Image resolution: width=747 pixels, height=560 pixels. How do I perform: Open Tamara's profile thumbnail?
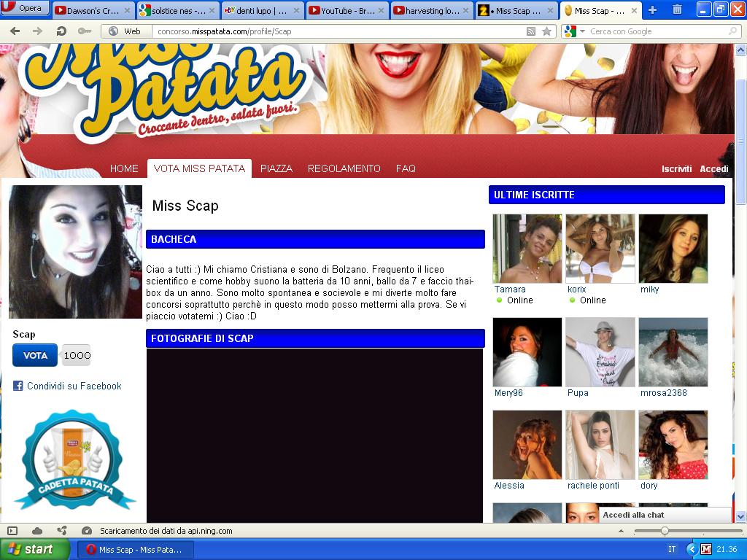(x=527, y=249)
